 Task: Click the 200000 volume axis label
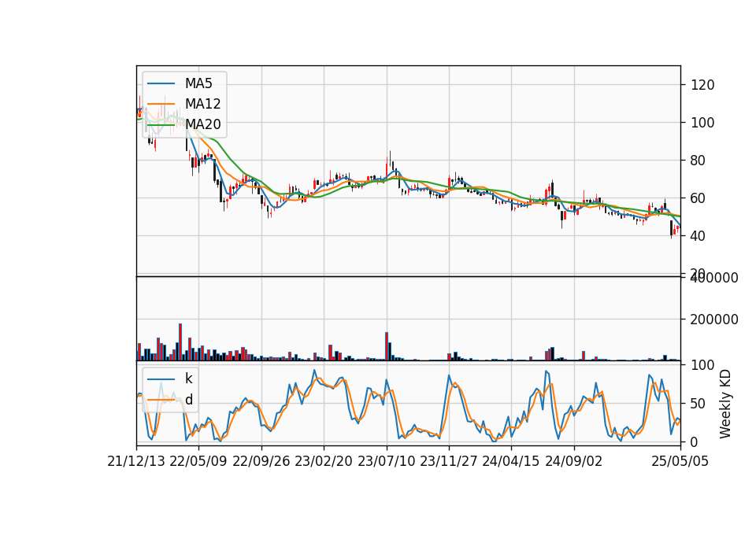pos(714,320)
